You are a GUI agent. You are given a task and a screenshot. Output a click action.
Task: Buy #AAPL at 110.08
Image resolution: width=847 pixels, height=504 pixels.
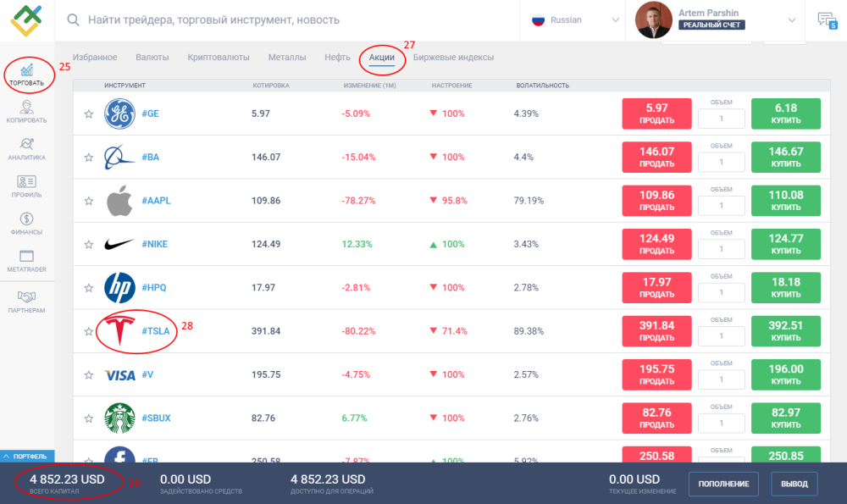point(786,201)
